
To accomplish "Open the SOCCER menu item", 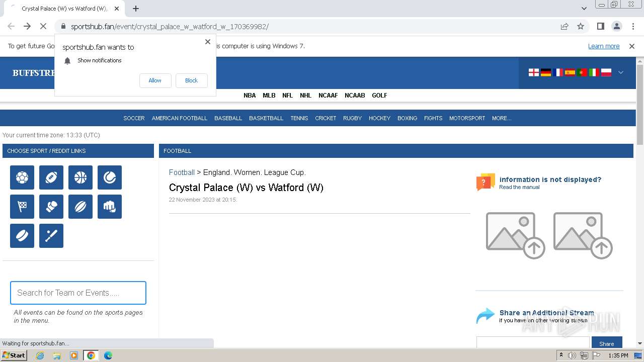I will coord(134,118).
